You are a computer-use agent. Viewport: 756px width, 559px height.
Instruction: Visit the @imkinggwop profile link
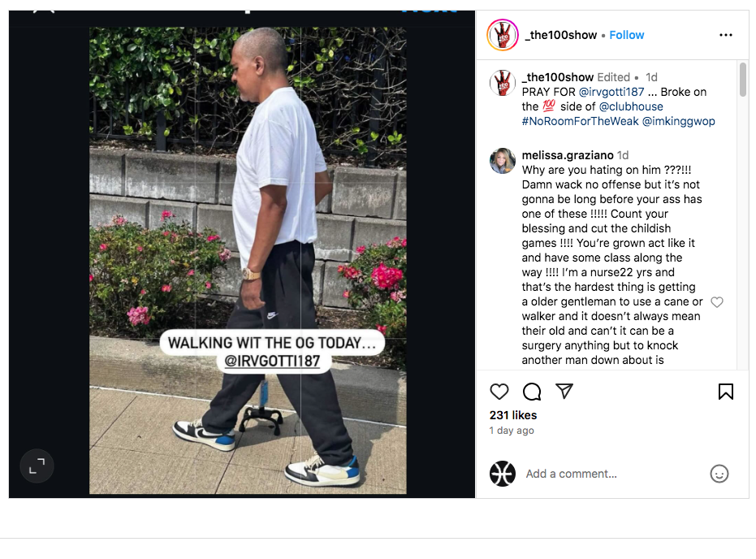click(x=678, y=121)
